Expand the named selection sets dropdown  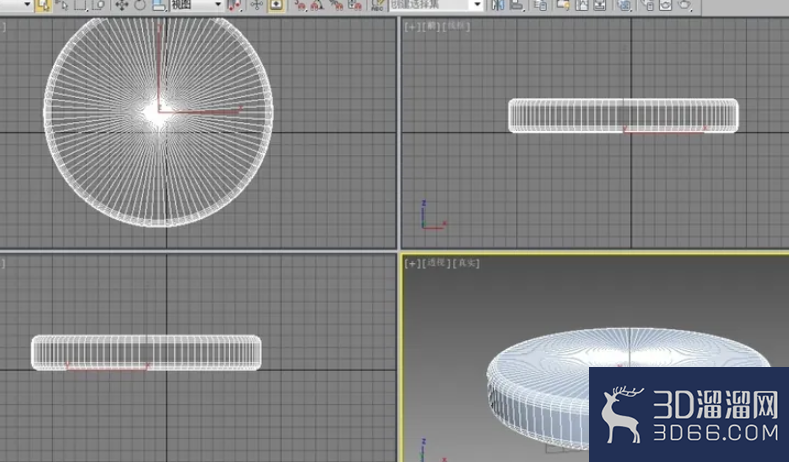pos(477,5)
